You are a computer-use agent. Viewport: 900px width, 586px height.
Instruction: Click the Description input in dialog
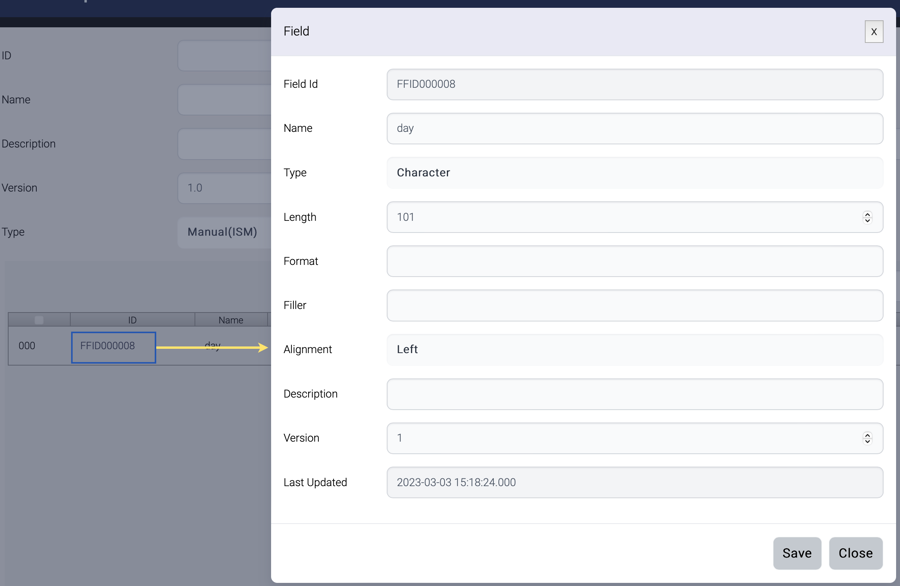[634, 394]
